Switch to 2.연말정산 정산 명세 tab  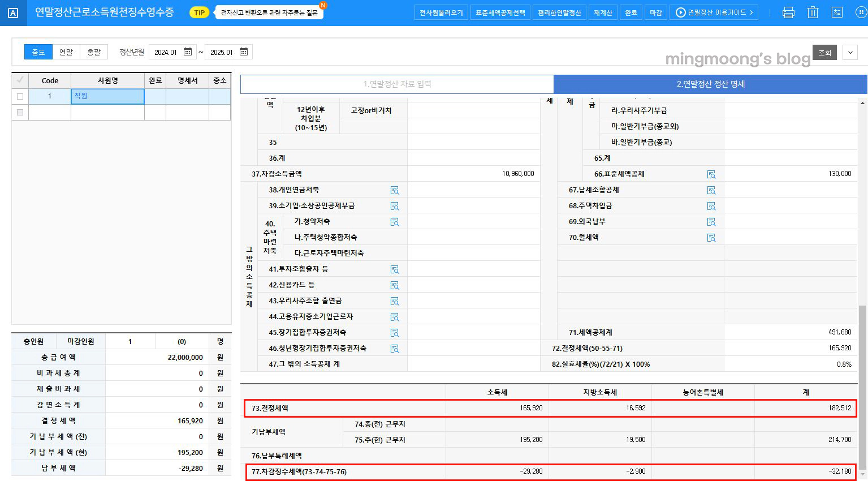pos(710,84)
